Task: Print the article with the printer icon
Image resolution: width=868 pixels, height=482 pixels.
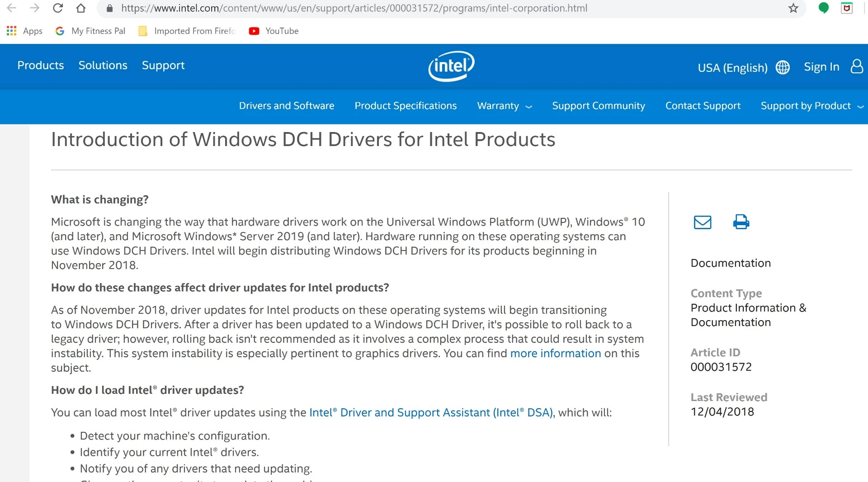Action: click(x=741, y=222)
